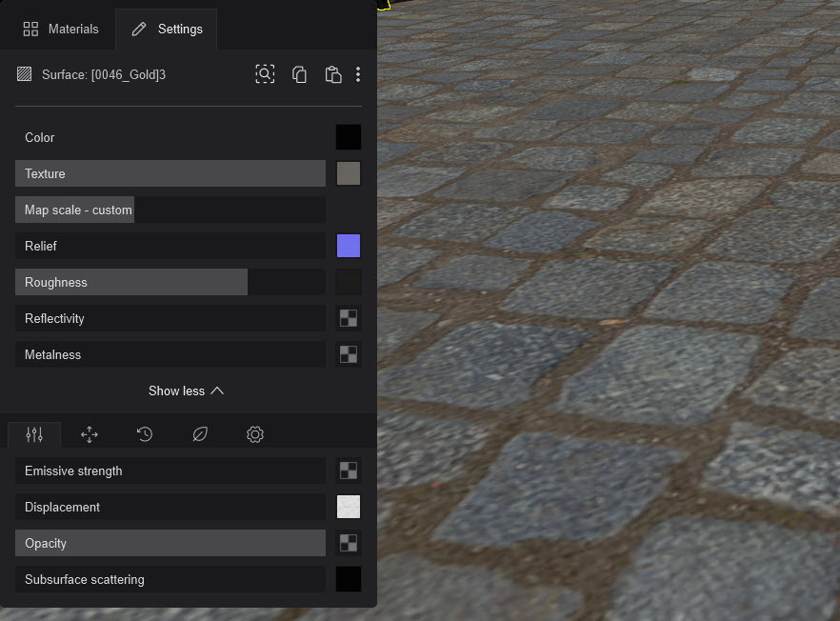840x621 pixels.
Task: Click the Emissive strength row
Action: 170,471
